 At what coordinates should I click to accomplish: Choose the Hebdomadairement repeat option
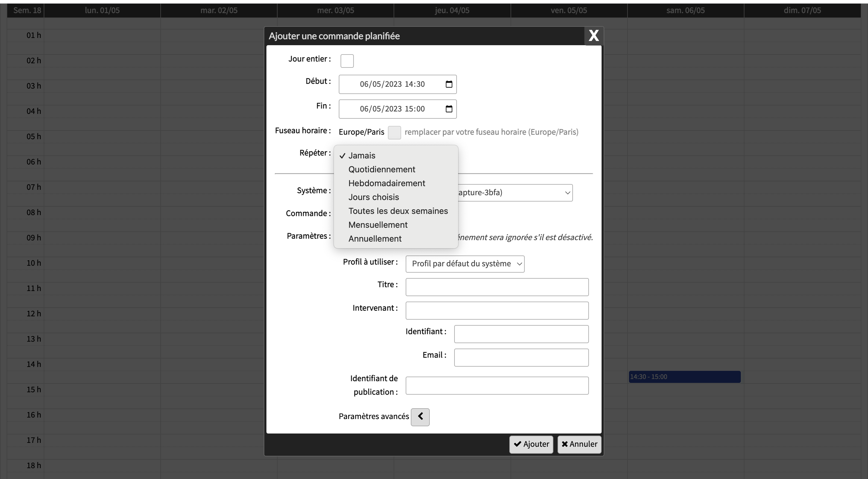[386, 183]
